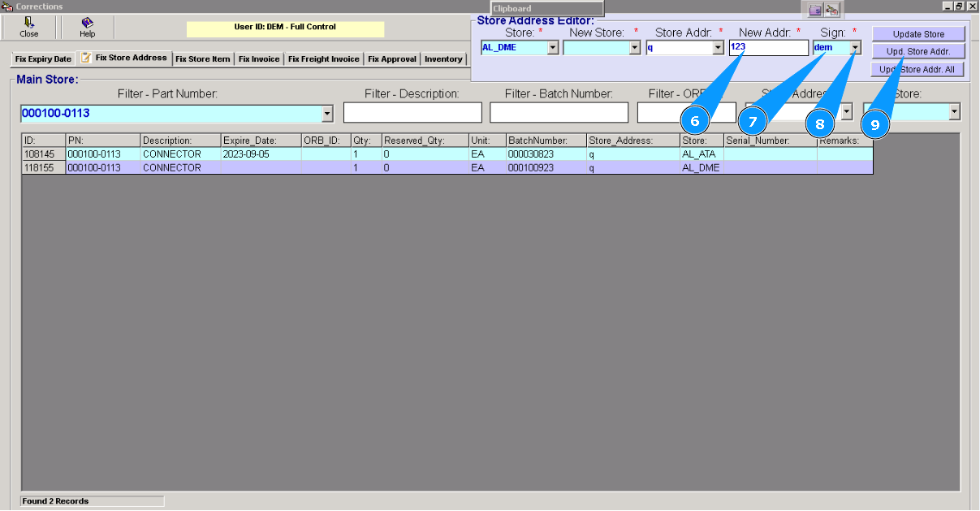This screenshot has width=980, height=511.
Task: Expand the Store dropdown showing AL_DME
Action: tap(553, 48)
